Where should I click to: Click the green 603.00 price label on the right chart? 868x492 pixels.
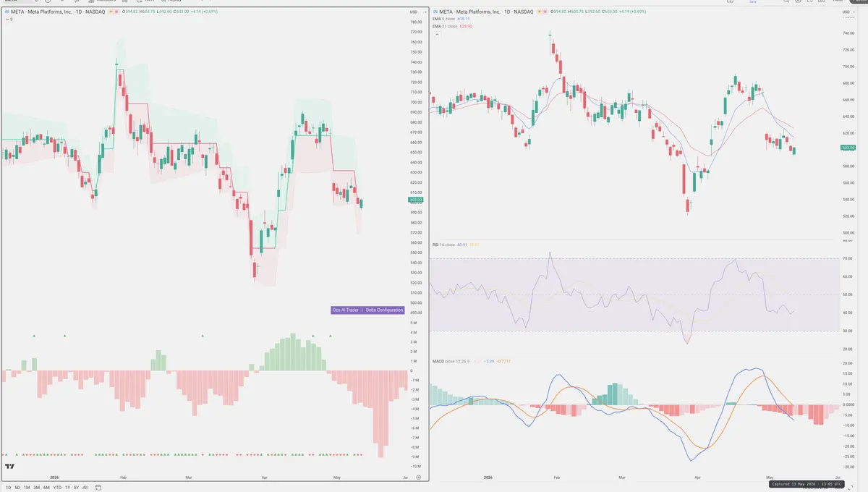pos(849,148)
